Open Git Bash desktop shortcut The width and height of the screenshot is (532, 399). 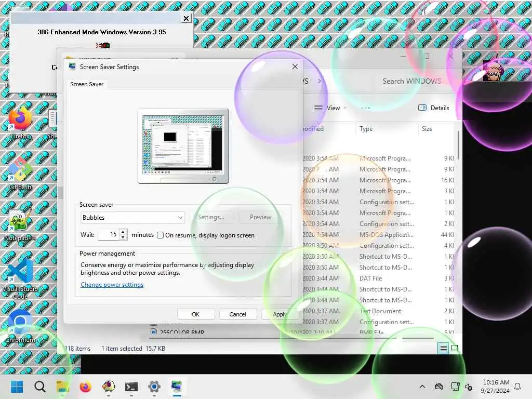click(20, 174)
